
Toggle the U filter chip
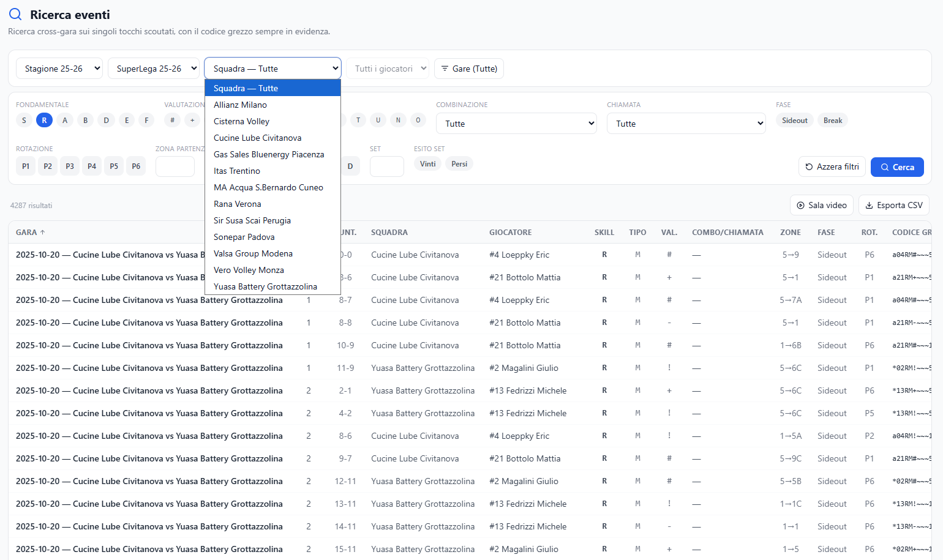378,121
